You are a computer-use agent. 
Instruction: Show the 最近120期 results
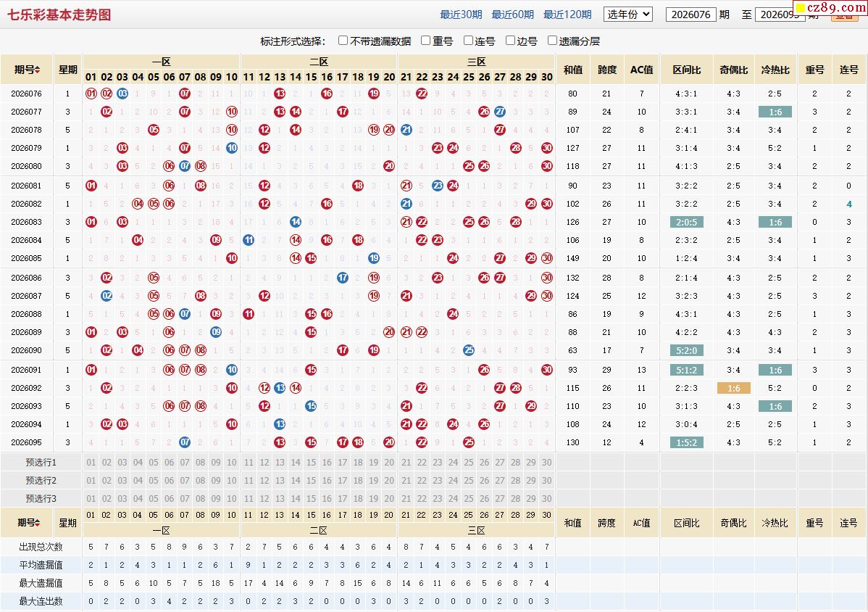pyautogui.click(x=567, y=15)
